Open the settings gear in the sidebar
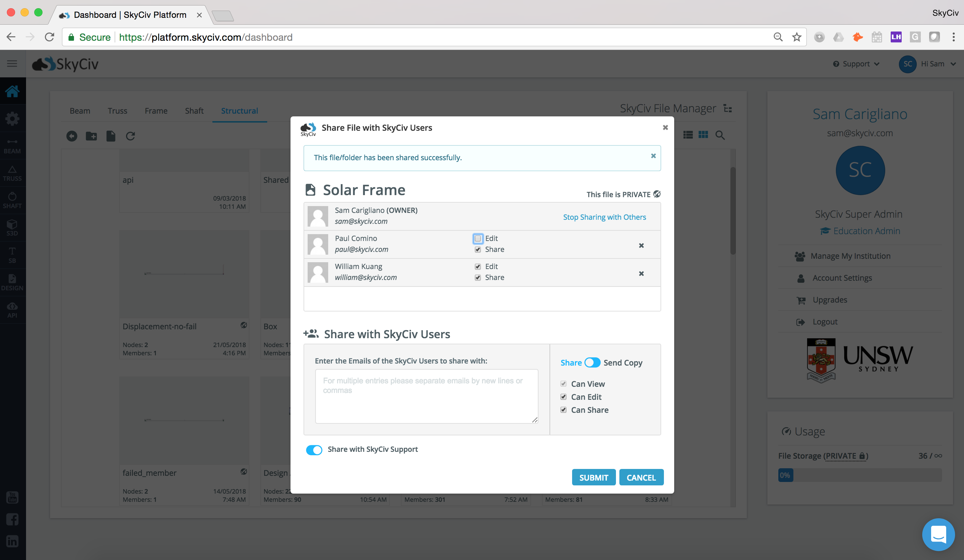This screenshot has width=964, height=560. coord(13,118)
